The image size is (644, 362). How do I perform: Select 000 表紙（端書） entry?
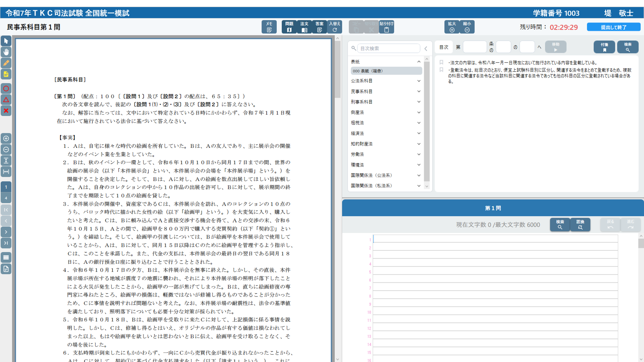(x=386, y=71)
